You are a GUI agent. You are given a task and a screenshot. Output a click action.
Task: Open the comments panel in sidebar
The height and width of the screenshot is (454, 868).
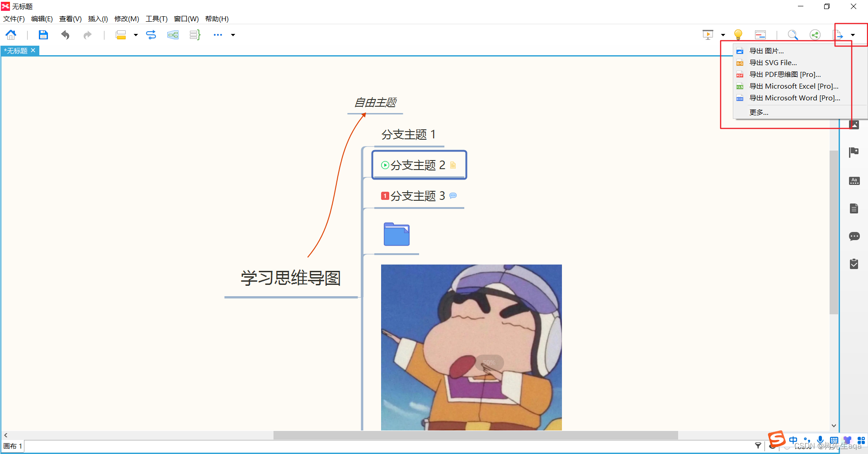(854, 236)
